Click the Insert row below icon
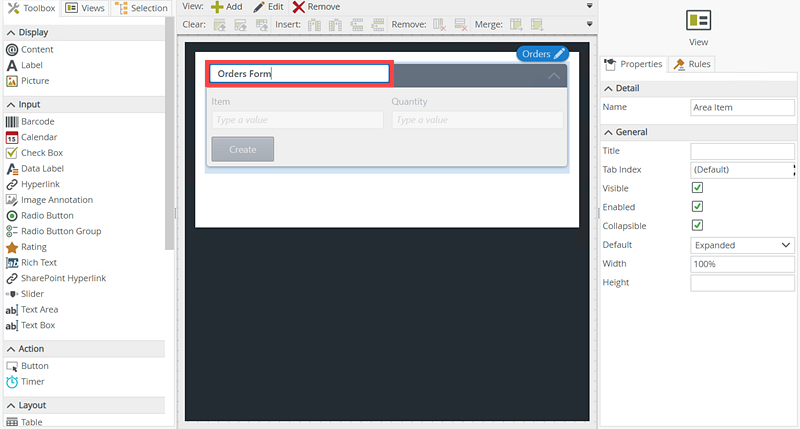 pos(378,24)
